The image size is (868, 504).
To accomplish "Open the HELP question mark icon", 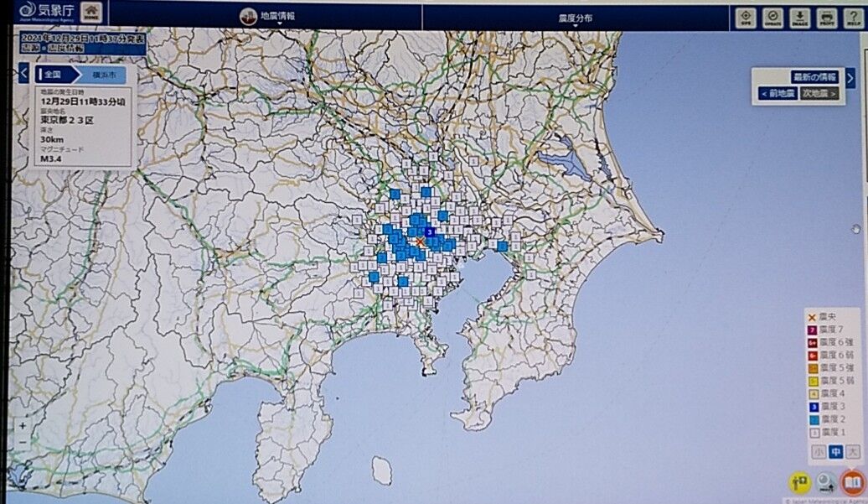I will (x=853, y=18).
